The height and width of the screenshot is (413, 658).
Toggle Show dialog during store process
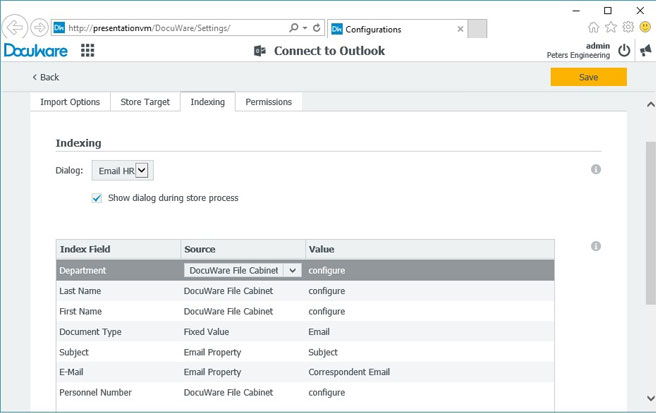[97, 198]
